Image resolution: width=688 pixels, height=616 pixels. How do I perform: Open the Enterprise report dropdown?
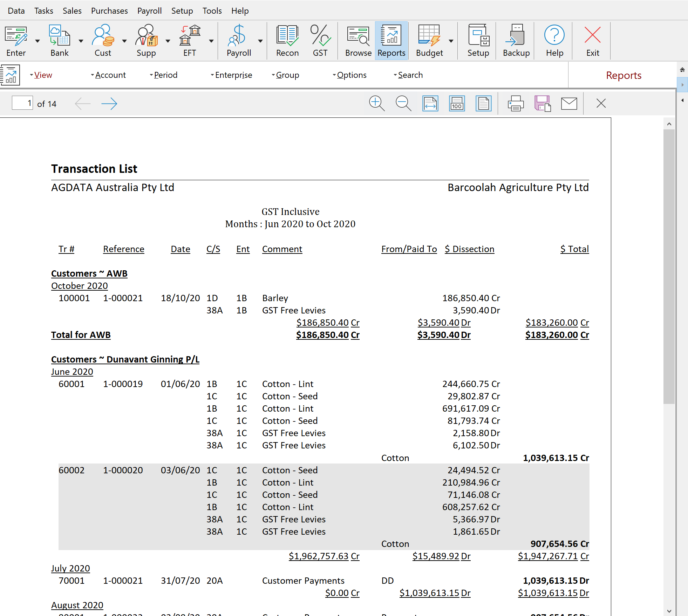(x=231, y=75)
